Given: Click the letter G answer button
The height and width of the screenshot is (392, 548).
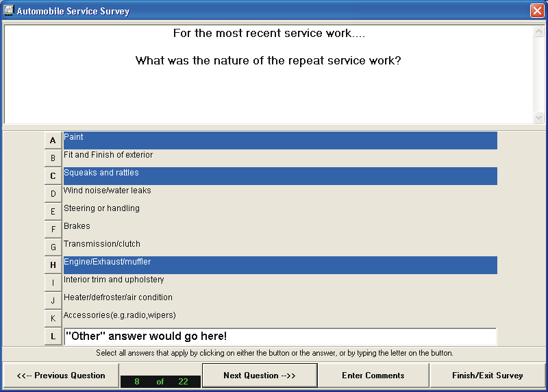Looking at the screenshot, I should (53, 247).
